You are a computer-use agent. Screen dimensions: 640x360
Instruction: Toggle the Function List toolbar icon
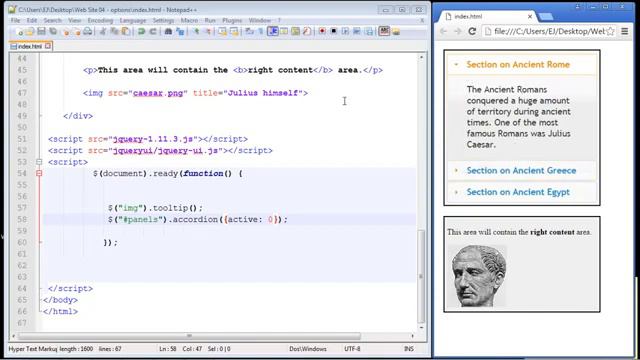click(307, 31)
